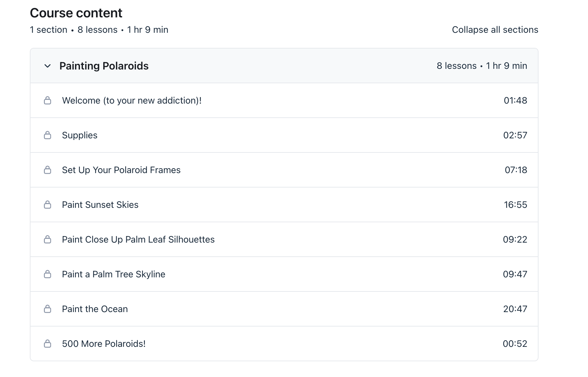
Task: Click lock icon beside Palm Tree Skyline lesson
Action: [x=48, y=274]
